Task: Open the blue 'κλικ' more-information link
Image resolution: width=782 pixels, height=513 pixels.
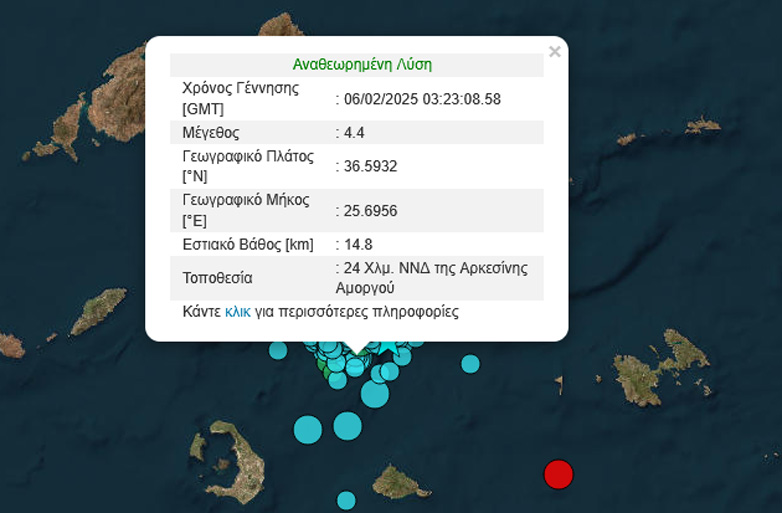Action: click(x=238, y=312)
